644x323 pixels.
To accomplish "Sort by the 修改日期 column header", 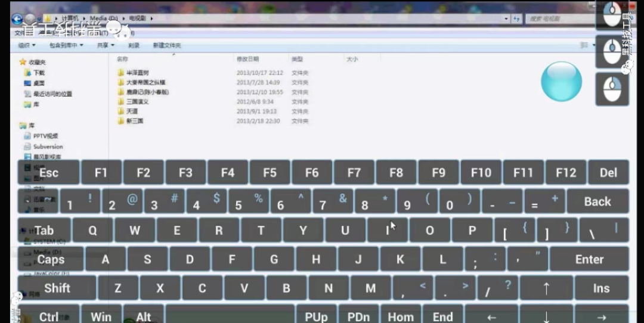I will coord(247,59).
